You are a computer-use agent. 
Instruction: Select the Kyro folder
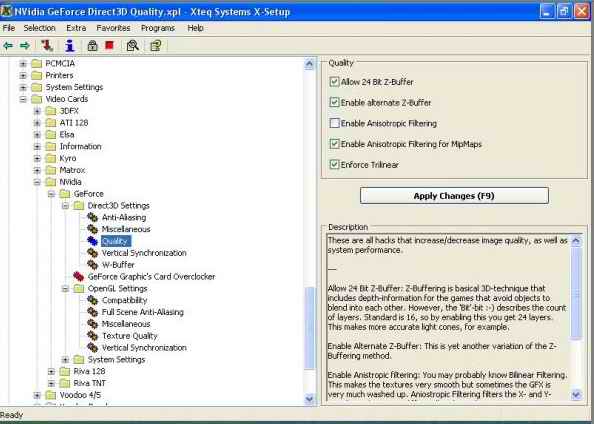(68, 158)
